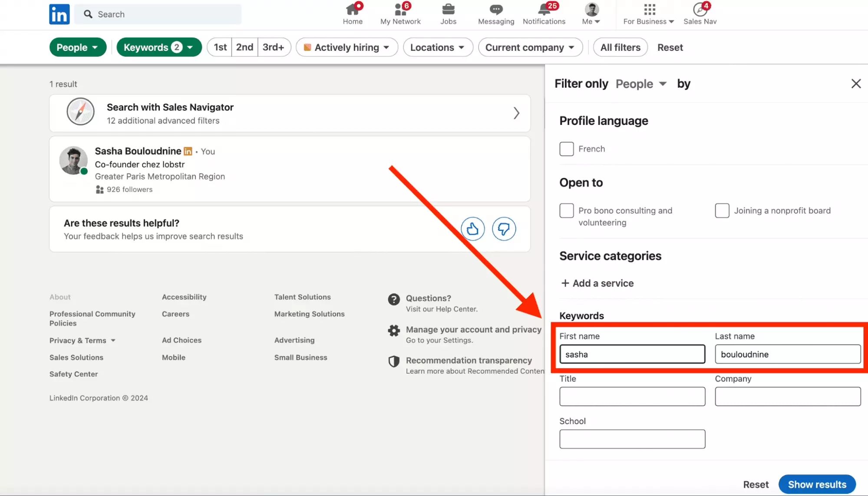Open My Network icon
Image resolution: width=868 pixels, height=496 pixels.
[x=400, y=9]
